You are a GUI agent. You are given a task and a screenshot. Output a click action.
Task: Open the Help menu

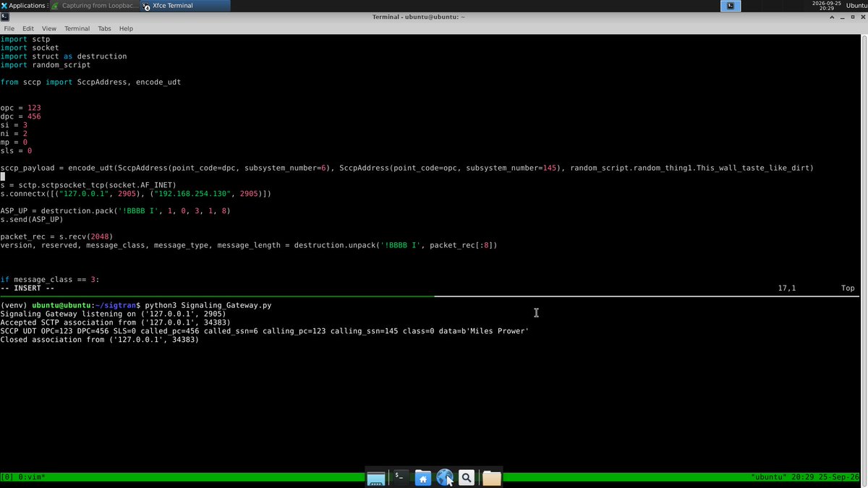[126, 29]
